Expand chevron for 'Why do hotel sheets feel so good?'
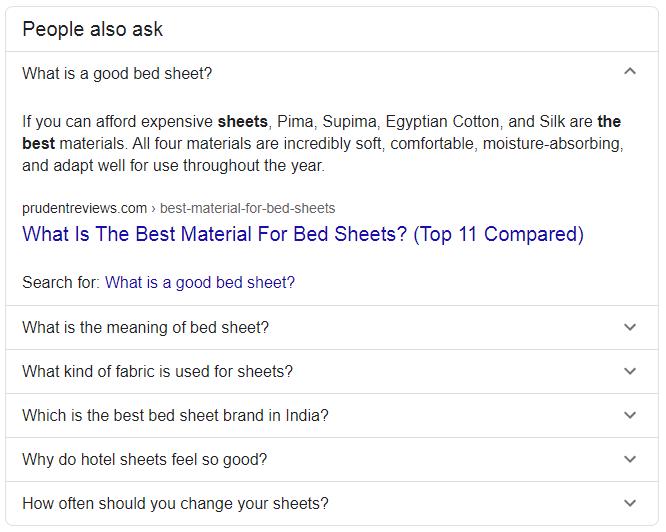 [630, 459]
